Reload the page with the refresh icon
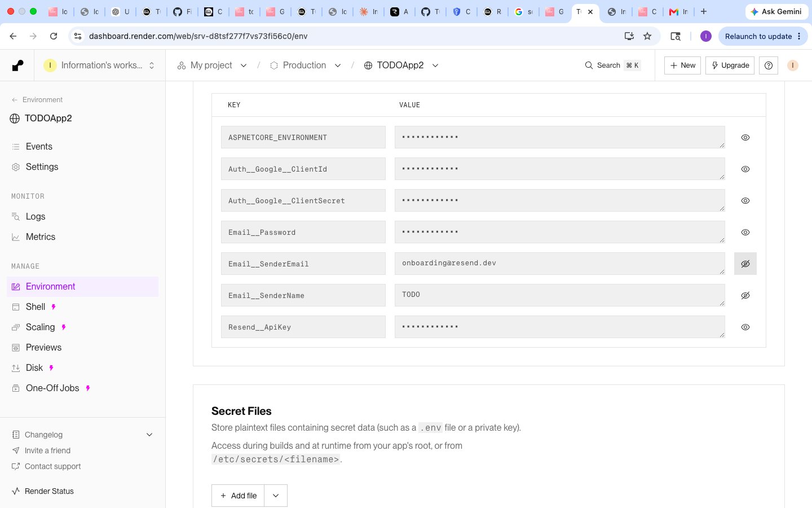This screenshot has width=812, height=508. 54,36
